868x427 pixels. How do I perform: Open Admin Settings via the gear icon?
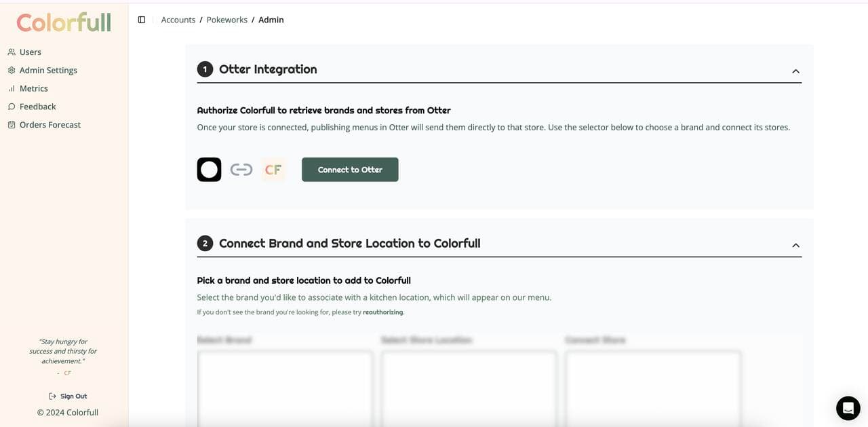coord(11,69)
